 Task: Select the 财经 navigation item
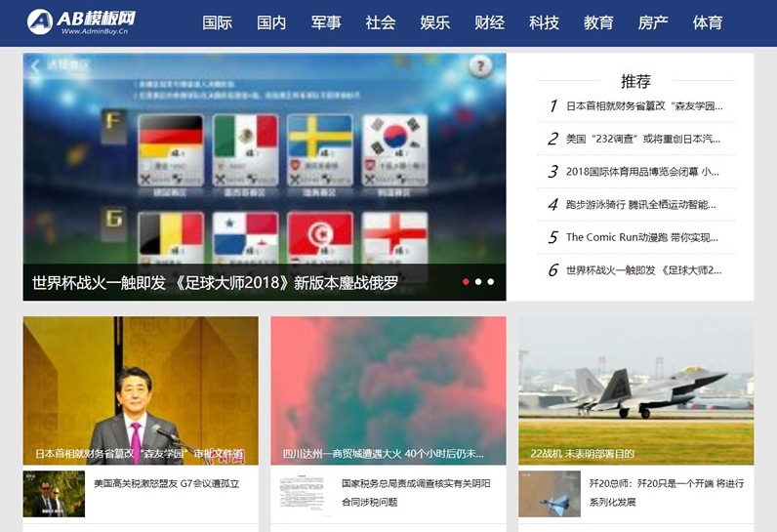(490, 22)
